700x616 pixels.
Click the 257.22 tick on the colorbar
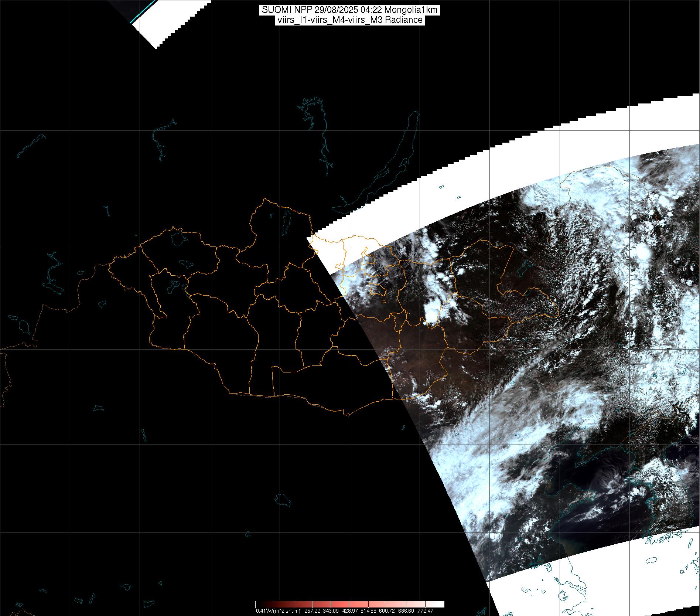coord(313,611)
